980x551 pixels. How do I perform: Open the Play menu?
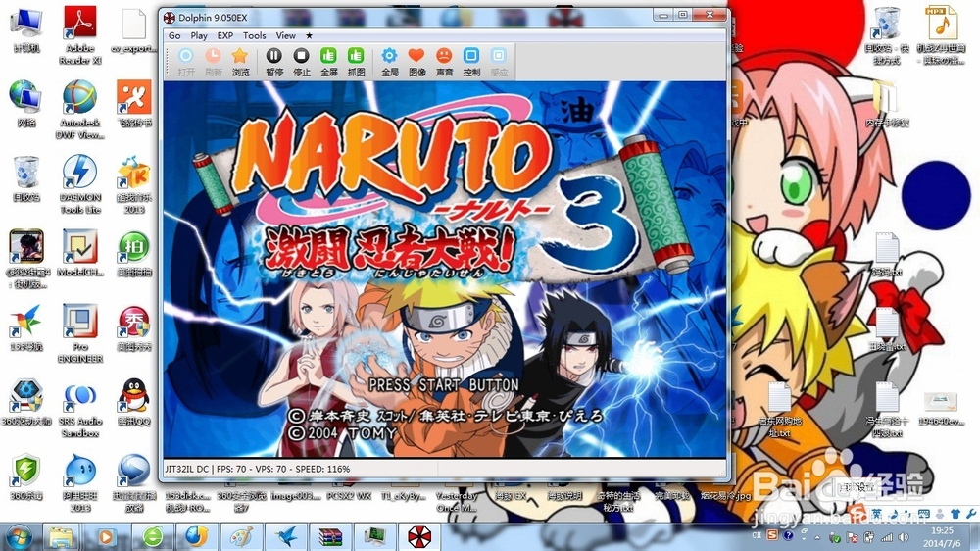(x=199, y=35)
